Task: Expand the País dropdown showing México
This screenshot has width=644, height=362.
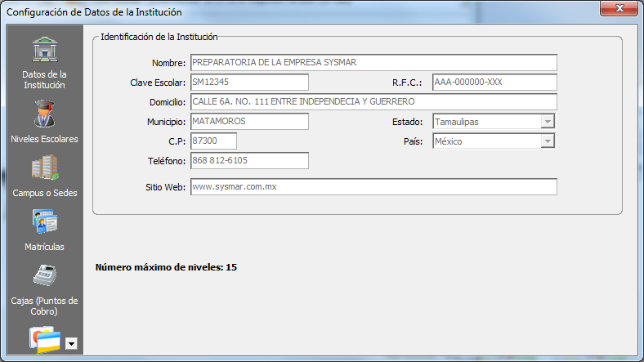Action: (x=548, y=141)
